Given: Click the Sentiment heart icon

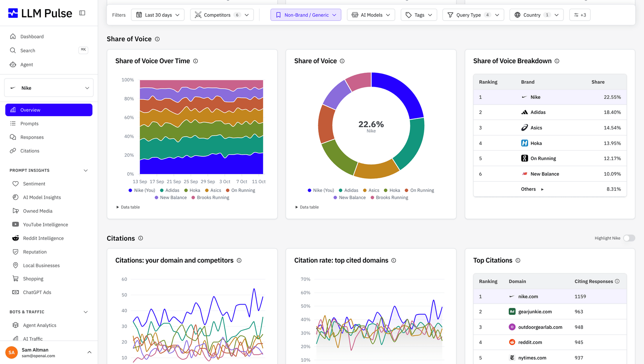Looking at the screenshot, I should pos(16,184).
